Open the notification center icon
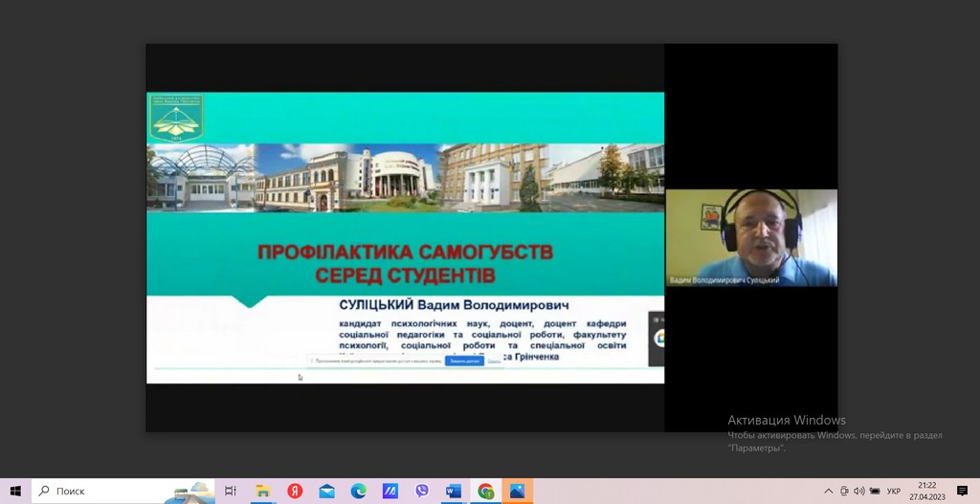This screenshot has height=504, width=980. (x=962, y=491)
